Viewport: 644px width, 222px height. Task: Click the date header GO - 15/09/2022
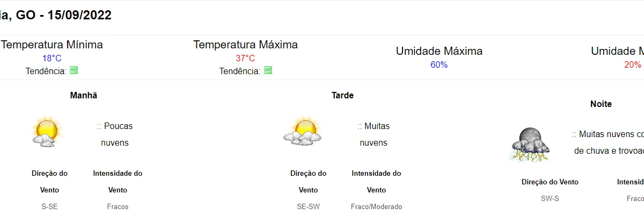pos(63,15)
